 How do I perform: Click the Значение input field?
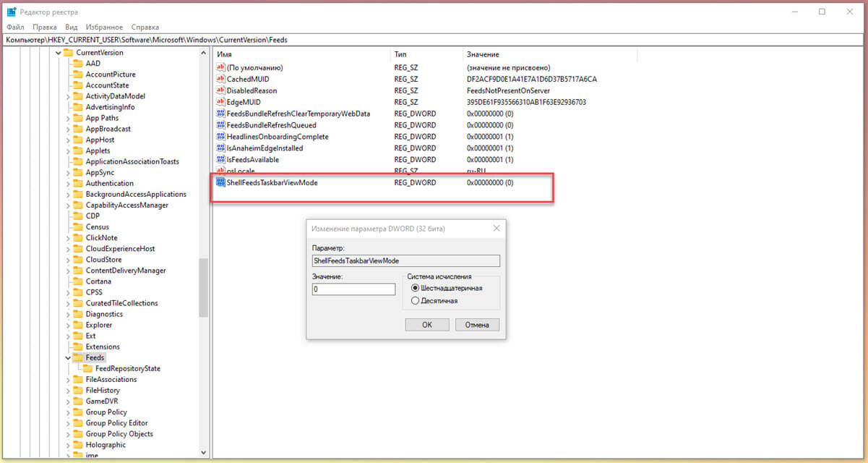click(x=353, y=289)
